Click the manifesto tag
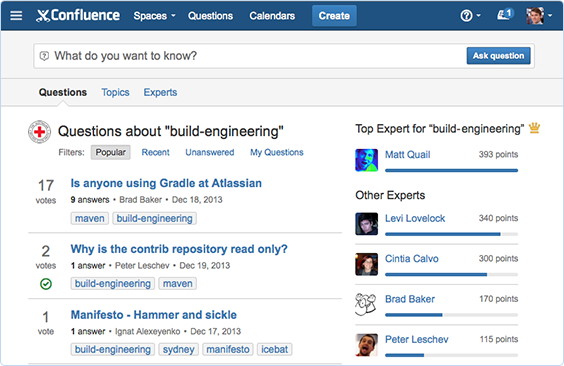This screenshot has width=564, height=366. (228, 349)
